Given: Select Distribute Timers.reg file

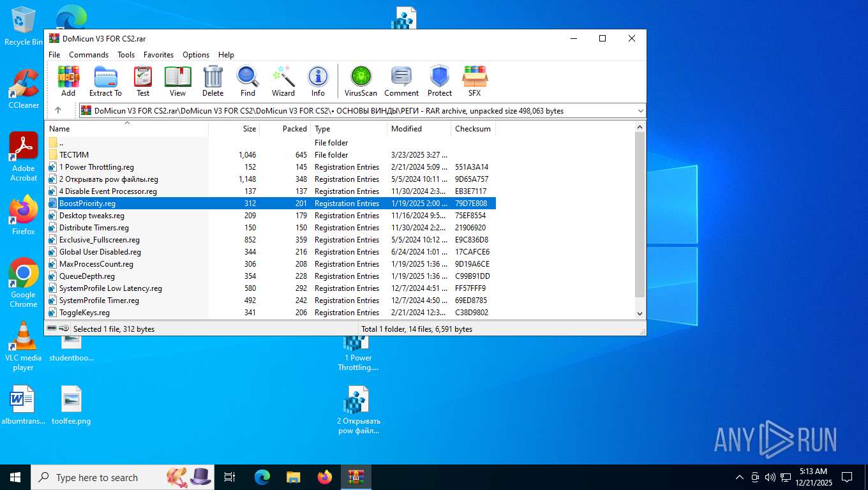Looking at the screenshot, I should point(271,228).
